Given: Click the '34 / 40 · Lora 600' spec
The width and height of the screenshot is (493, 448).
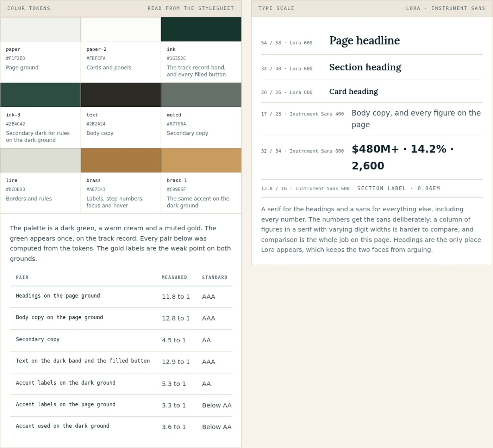Looking at the screenshot, I should pyautogui.click(x=287, y=69).
